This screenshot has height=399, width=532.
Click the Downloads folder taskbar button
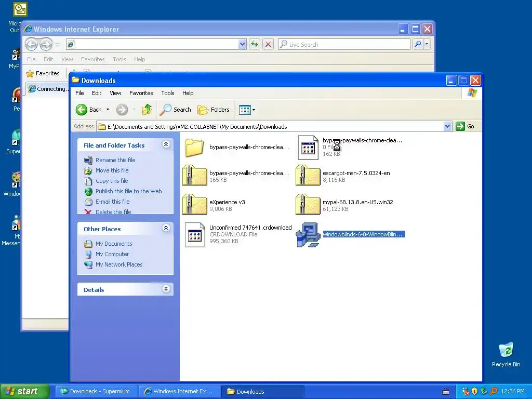coord(262,391)
